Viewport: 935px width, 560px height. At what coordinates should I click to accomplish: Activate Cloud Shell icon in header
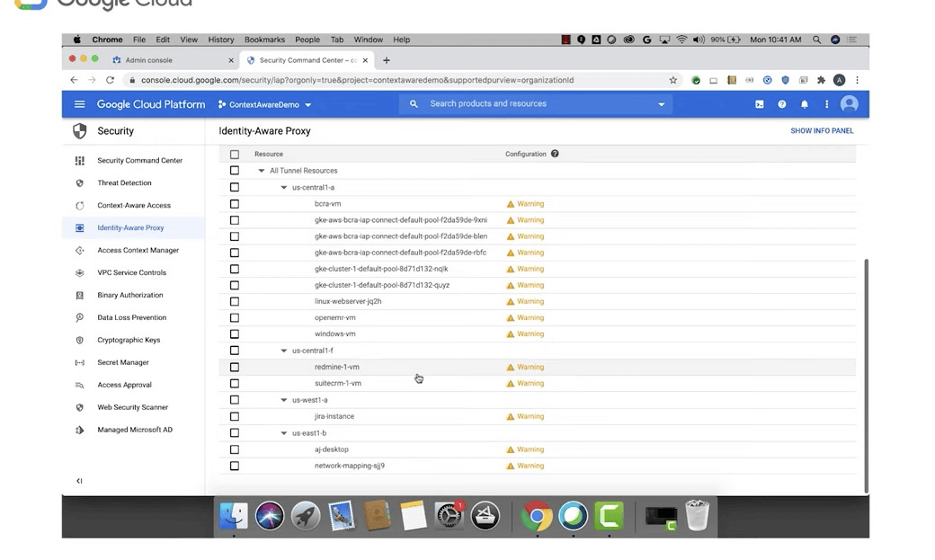[759, 104]
